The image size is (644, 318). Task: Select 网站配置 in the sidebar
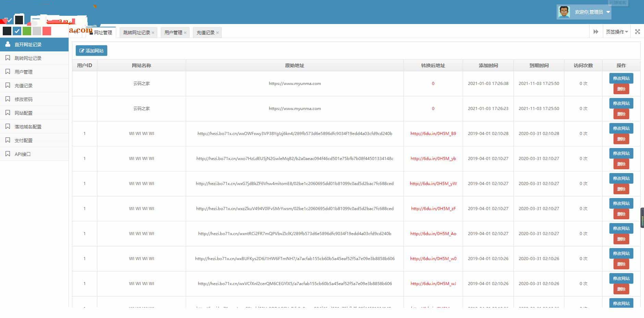coord(23,113)
